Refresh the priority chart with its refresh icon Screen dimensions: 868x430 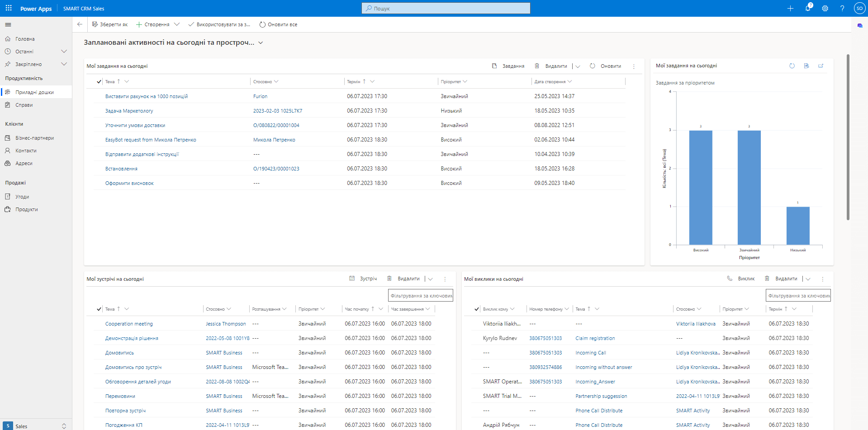coord(792,66)
